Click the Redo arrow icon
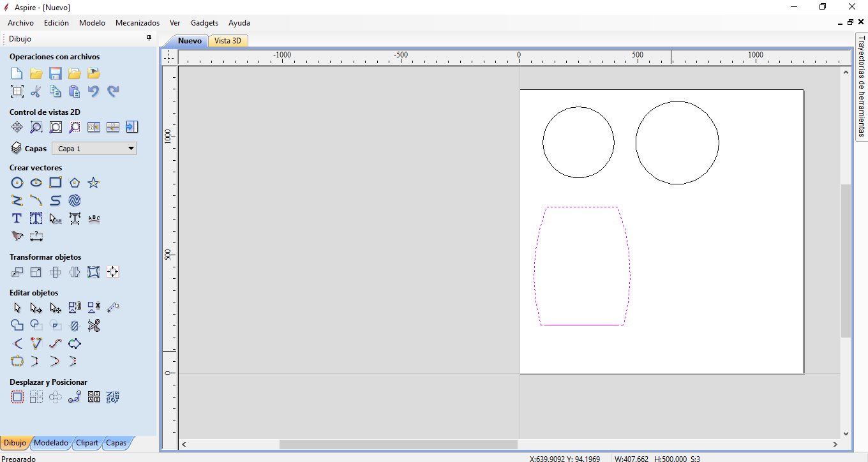This screenshot has width=868, height=462. 113,91
